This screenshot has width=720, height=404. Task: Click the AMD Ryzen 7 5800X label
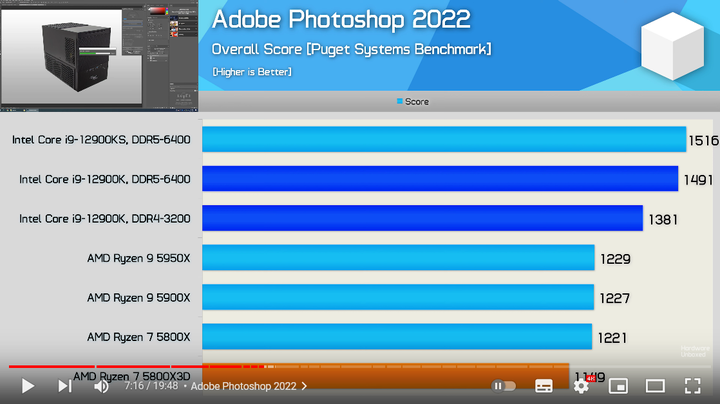pos(139,337)
